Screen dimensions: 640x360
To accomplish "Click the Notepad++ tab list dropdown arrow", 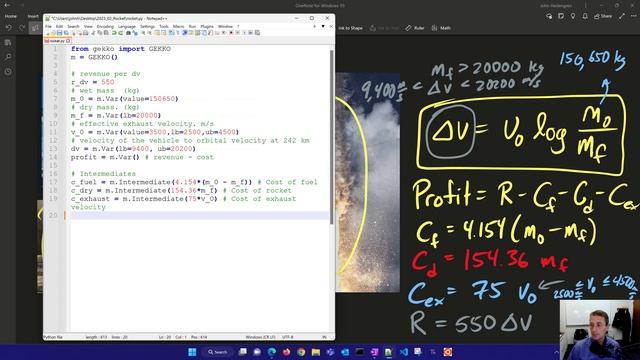I will tap(323, 26).
